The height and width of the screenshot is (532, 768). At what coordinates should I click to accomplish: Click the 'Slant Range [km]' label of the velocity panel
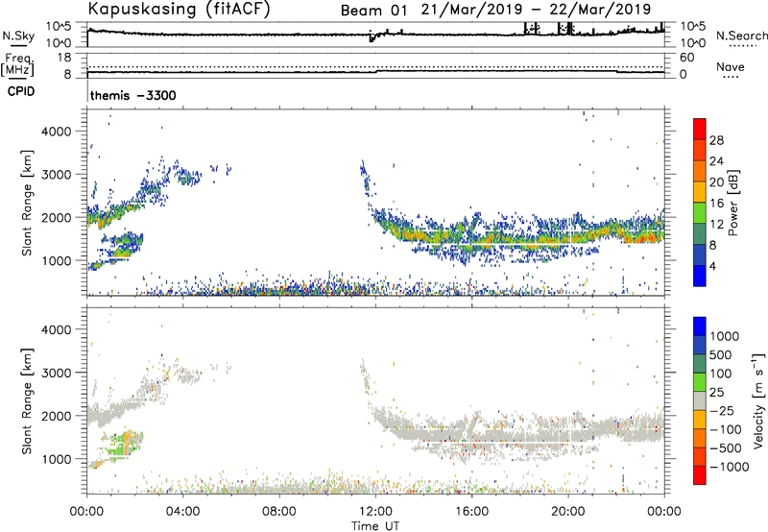click(x=27, y=401)
